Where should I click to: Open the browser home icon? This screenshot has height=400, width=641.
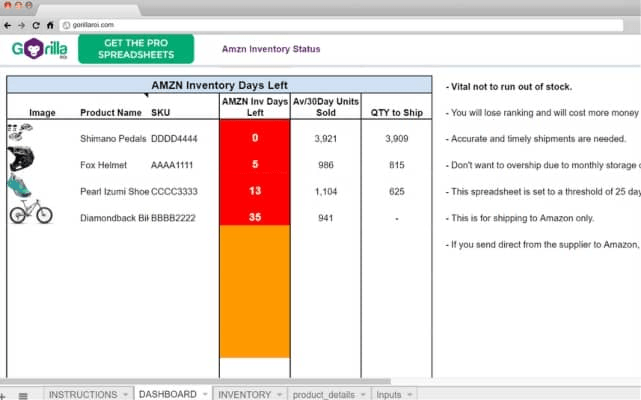pos(50,25)
